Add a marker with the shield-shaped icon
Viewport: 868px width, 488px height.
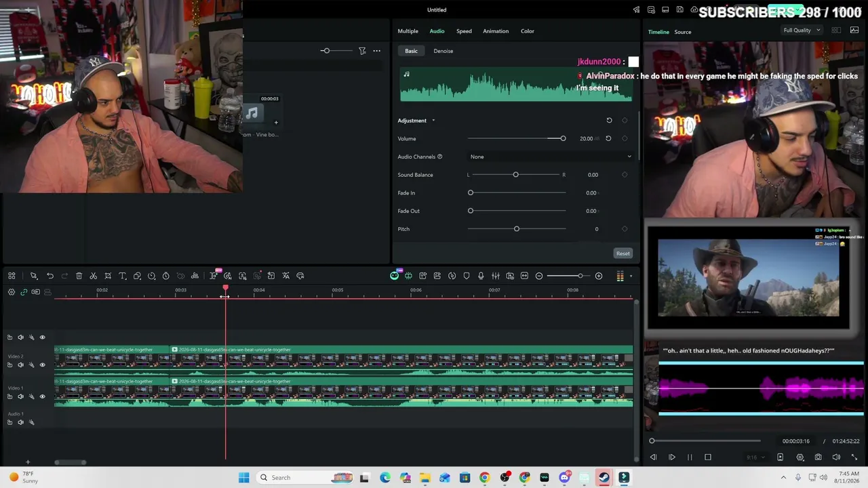coord(467,276)
